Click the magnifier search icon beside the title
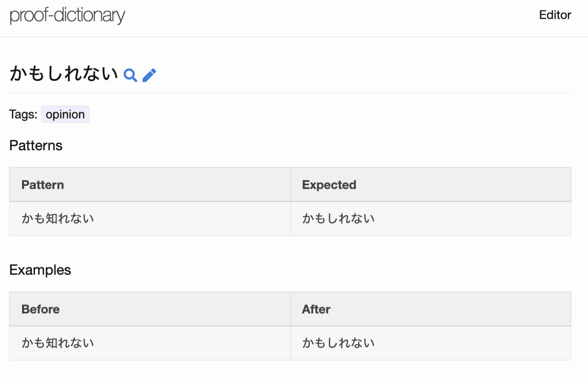Screen dimensions: 588x384 tap(130, 75)
